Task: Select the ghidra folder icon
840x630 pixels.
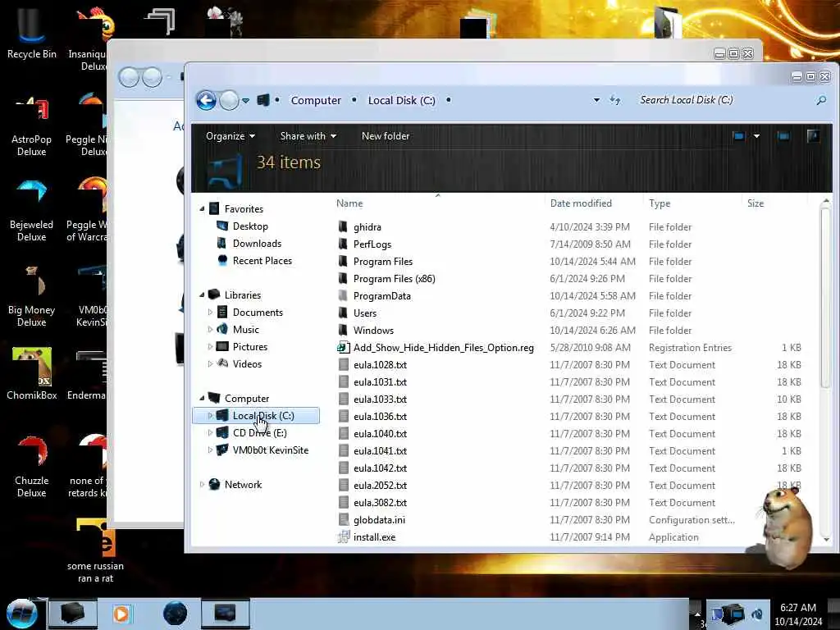Action: (343, 226)
